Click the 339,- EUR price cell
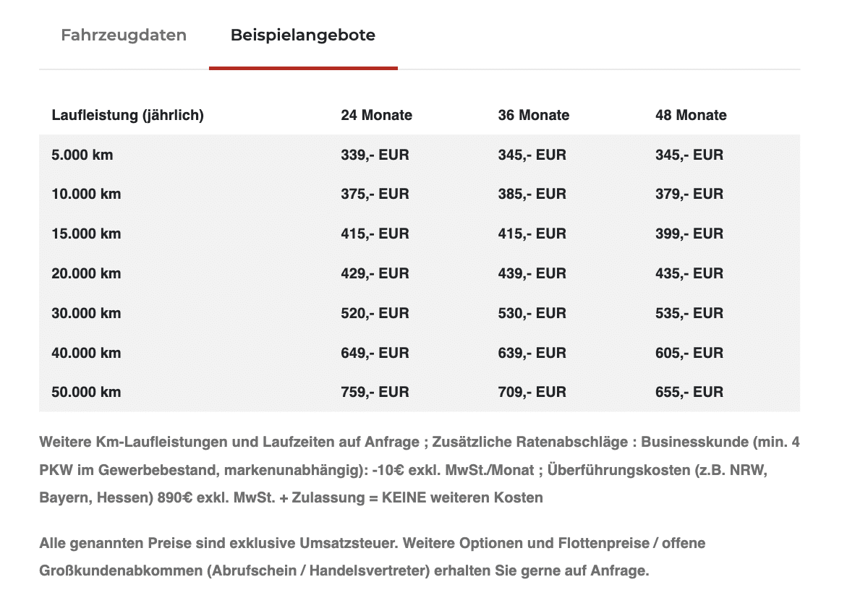Image resolution: width=868 pixels, height=603 pixels. (x=375, y=155)
